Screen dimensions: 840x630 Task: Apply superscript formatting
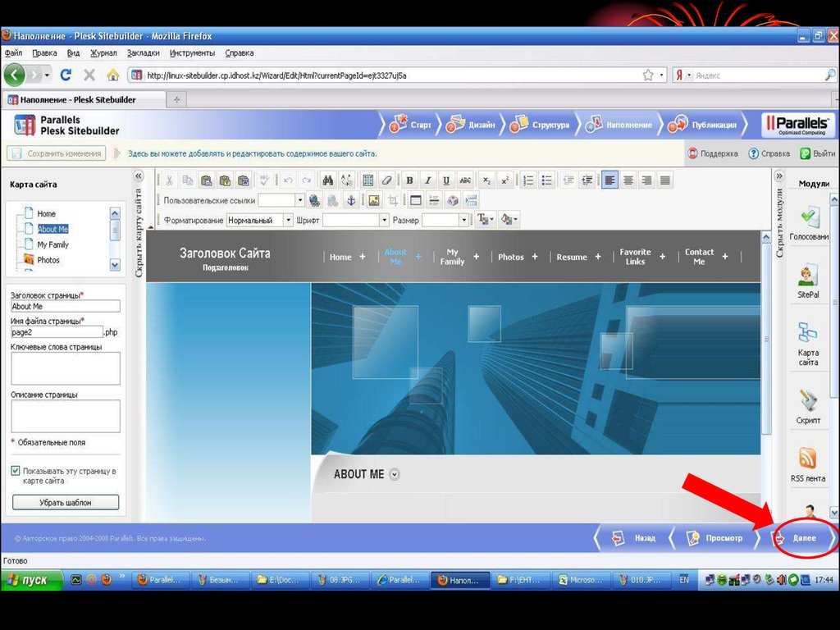504,180
